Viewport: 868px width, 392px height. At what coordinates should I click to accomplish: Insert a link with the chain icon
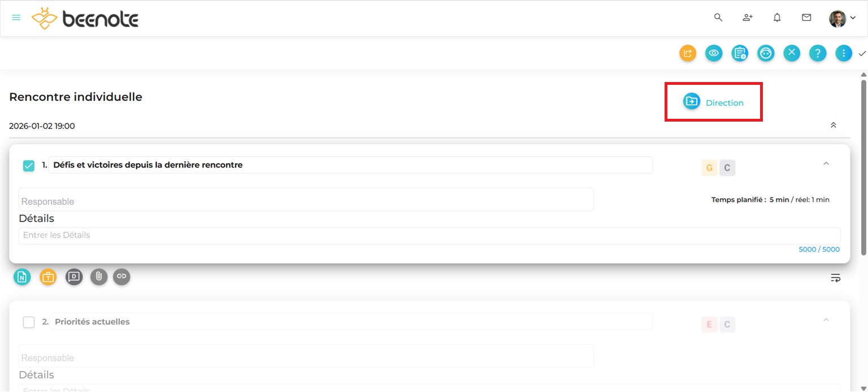[x=121, y=277]
